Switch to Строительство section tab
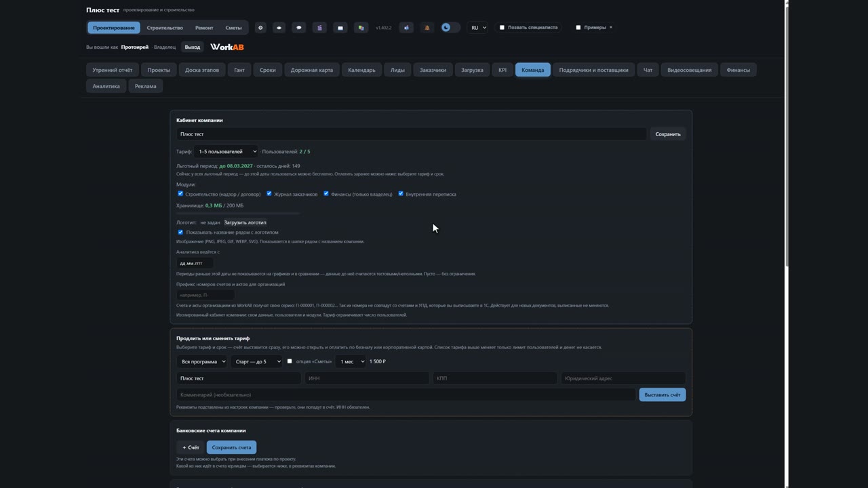Screen dimensions: 868x488 (x=165, y=28)
